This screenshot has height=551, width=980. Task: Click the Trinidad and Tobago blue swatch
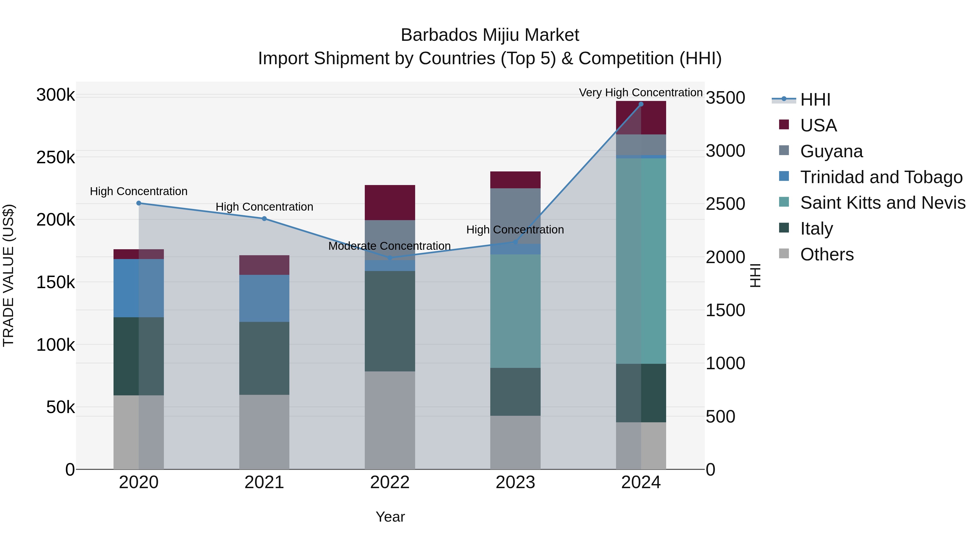784,176
